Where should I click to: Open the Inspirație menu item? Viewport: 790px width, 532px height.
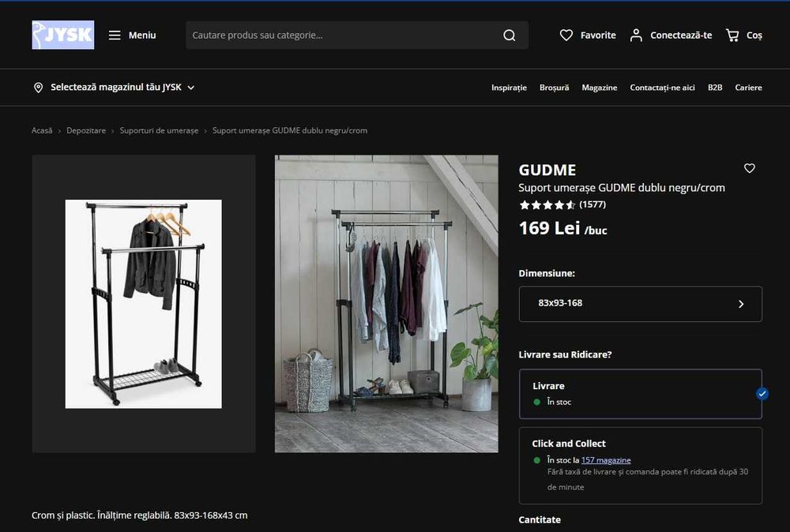(509, 88)
